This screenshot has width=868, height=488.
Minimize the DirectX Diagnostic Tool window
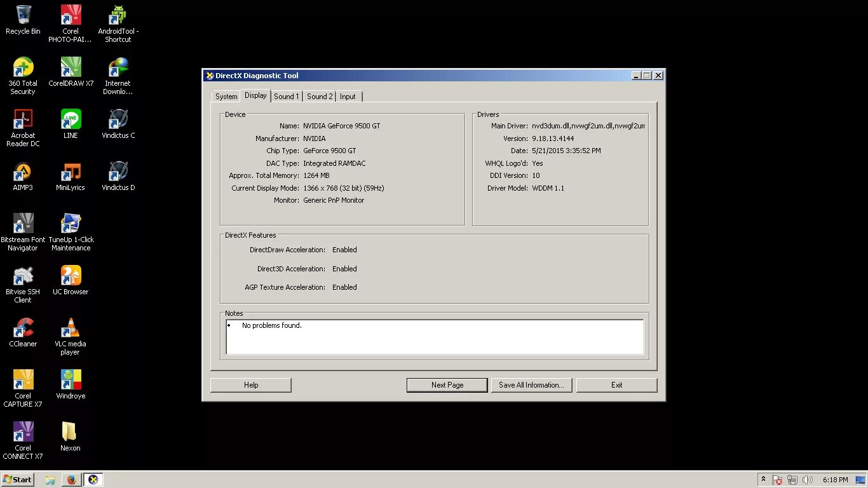(x=636, y=76)
